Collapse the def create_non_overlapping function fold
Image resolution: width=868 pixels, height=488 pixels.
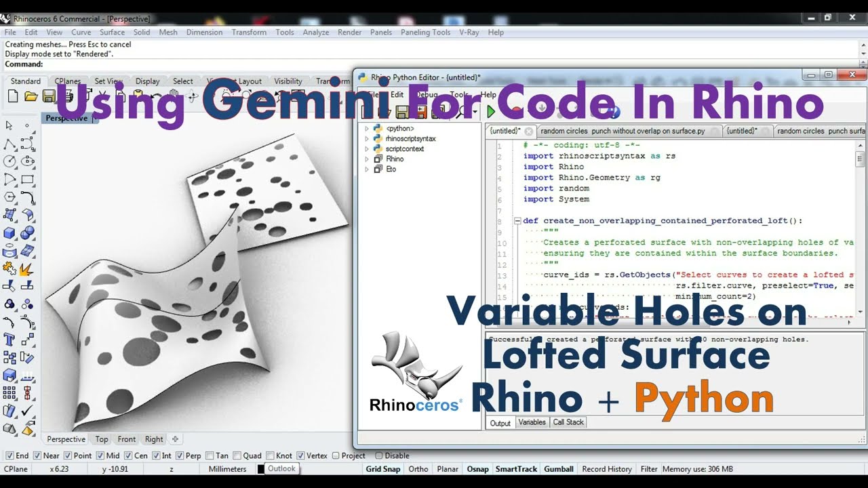pos(517,221)
